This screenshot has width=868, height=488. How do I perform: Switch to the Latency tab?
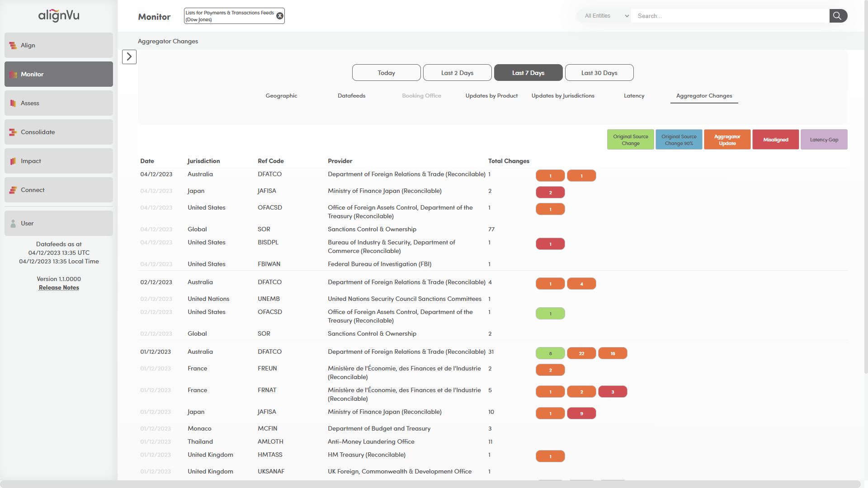[634, 96]
